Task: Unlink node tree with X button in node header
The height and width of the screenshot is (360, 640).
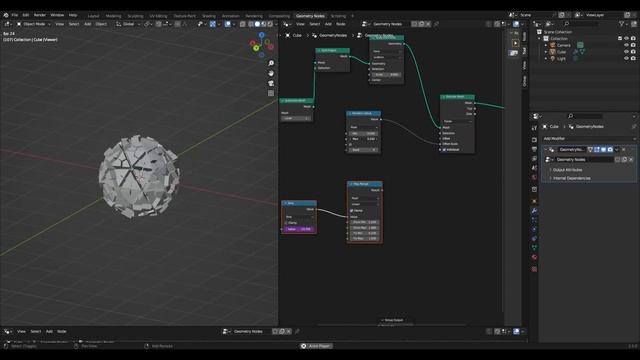Action: [x=428, y=24]
